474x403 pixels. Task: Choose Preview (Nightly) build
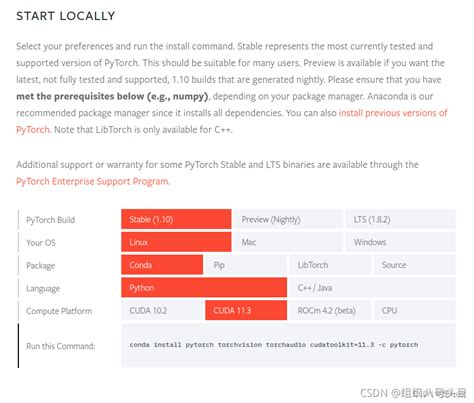[288, 219]
